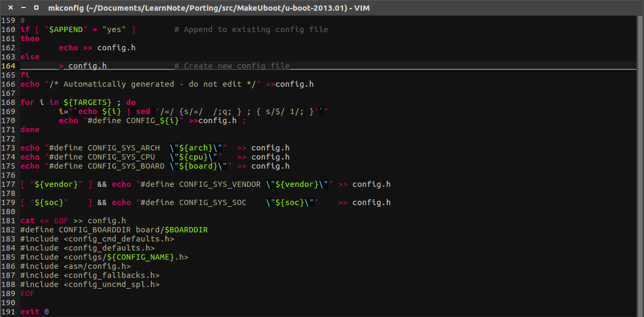Click the "else" keyword on line 163
This screenshot has width=644, height=317.
[x=30, y=57]
